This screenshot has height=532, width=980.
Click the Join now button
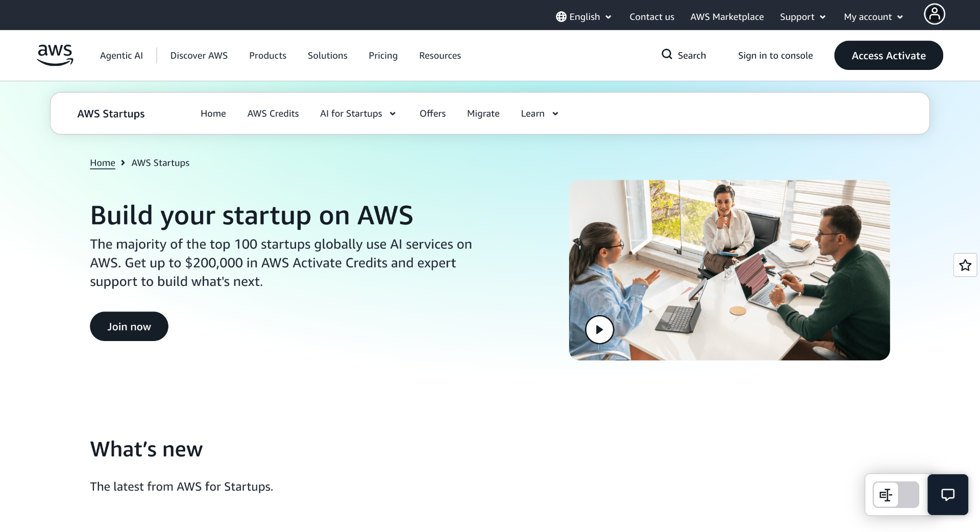point(129,326)
